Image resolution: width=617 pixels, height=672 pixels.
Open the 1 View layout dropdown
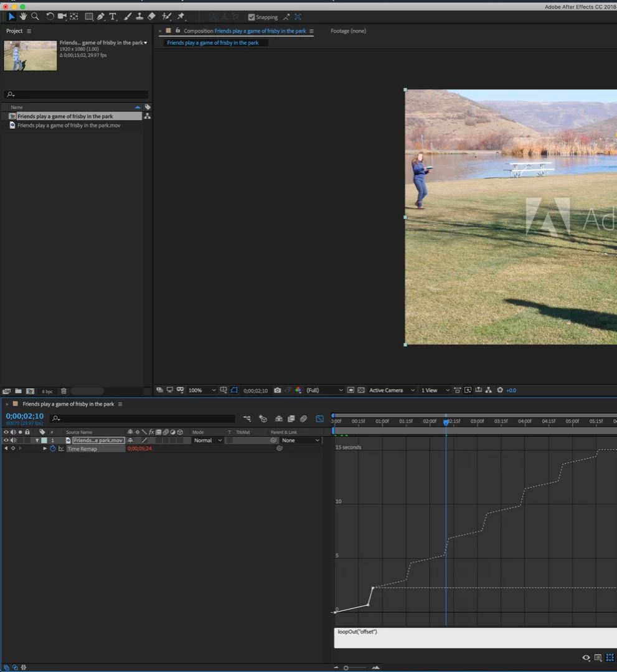[435, 390]
